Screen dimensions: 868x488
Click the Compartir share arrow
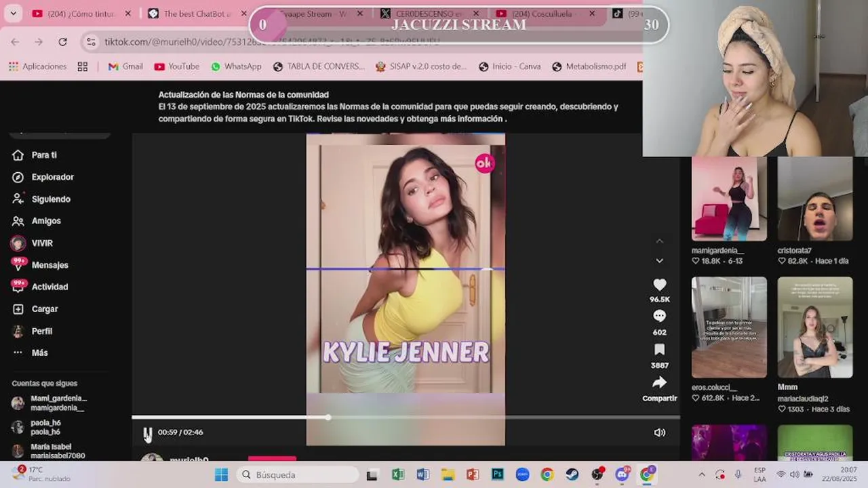pos(659,383)
